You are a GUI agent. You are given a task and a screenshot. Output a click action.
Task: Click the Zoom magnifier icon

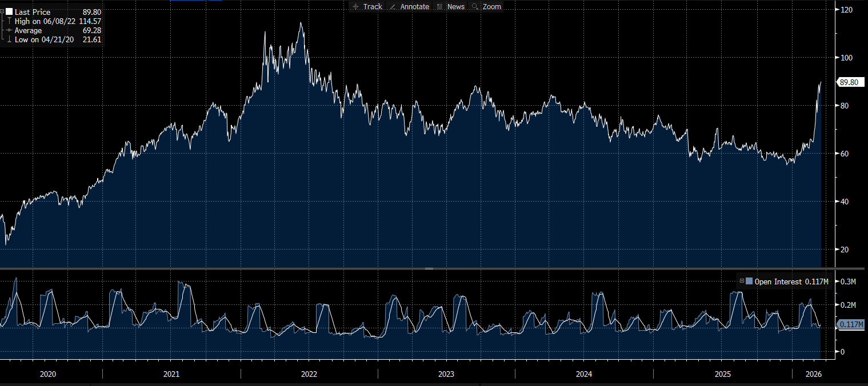click(475, 7)
